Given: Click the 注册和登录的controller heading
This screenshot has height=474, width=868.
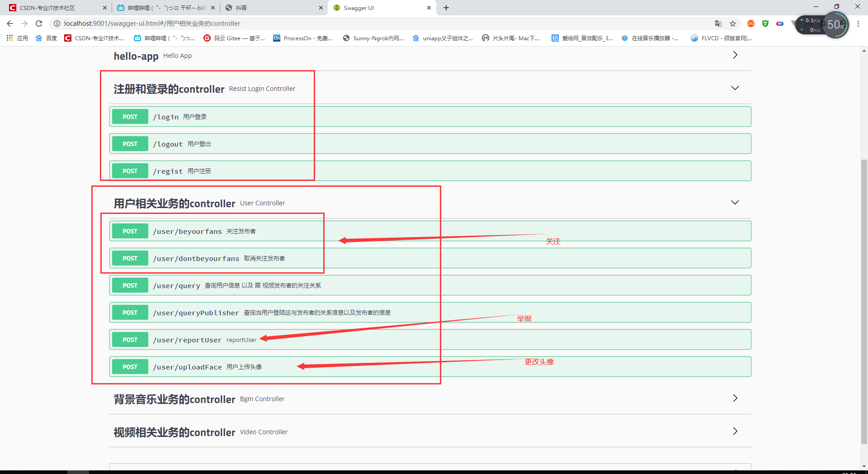Looking at the screenshot, I should coord(169,89).
